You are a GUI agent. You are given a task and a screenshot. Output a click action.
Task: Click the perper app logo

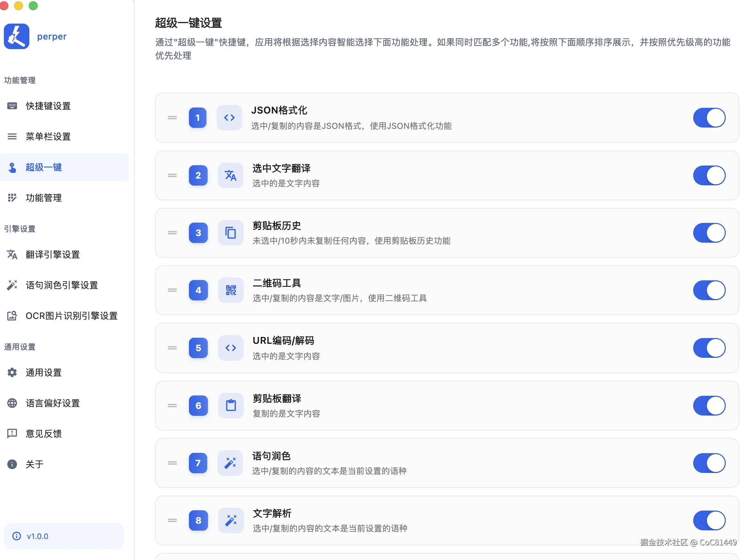click(16, 36)
